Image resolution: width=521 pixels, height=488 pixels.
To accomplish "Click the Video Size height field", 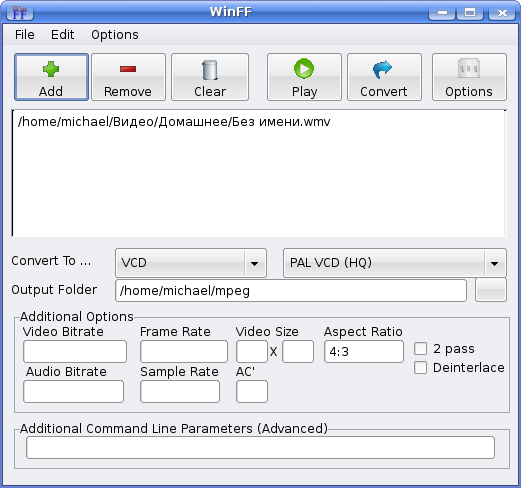I will click(298, 351).
